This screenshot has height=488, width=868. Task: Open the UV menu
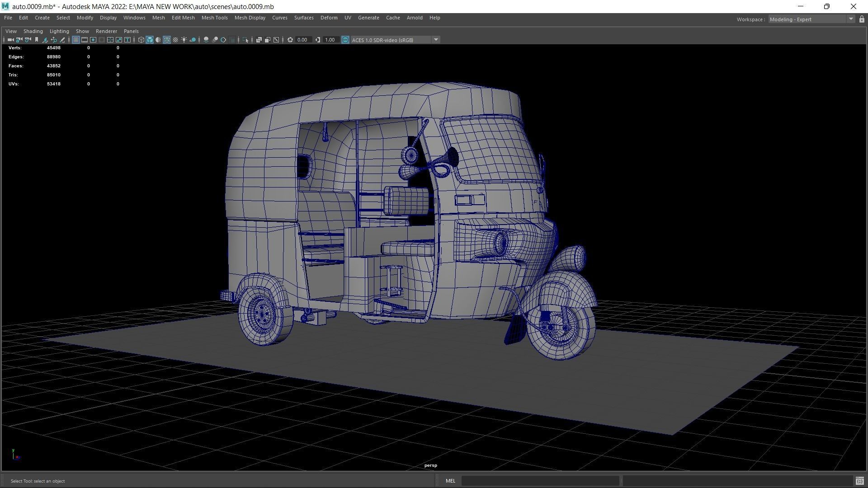pos(348,18)
